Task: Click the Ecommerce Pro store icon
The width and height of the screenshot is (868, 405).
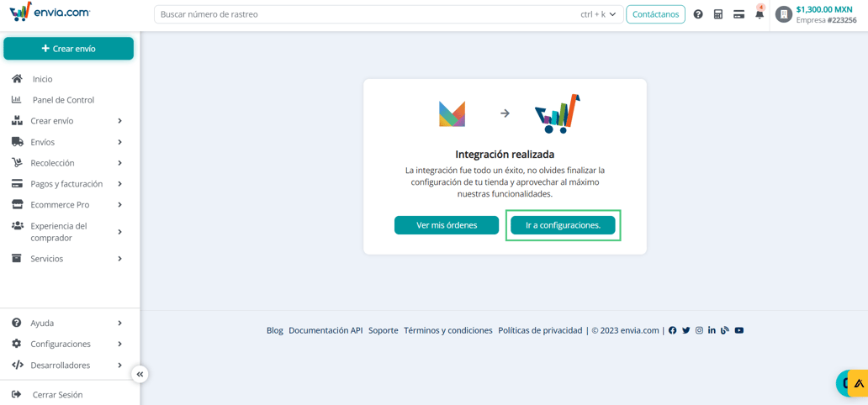Action: (x=17, y=205)
